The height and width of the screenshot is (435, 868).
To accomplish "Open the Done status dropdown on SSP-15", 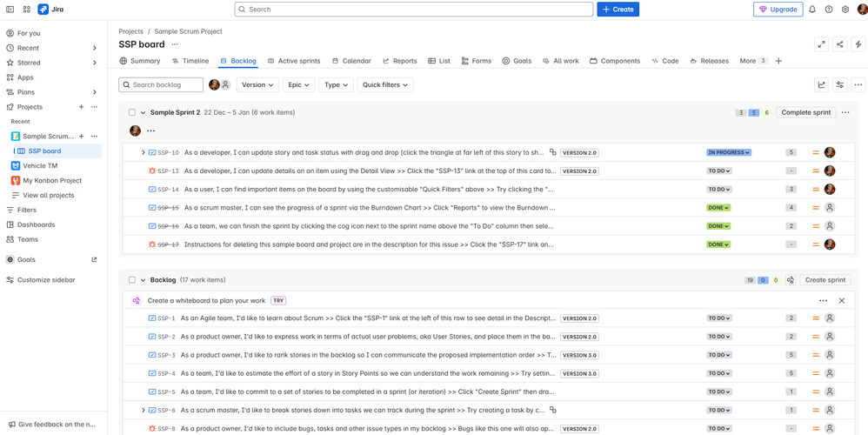I will 718,208.
